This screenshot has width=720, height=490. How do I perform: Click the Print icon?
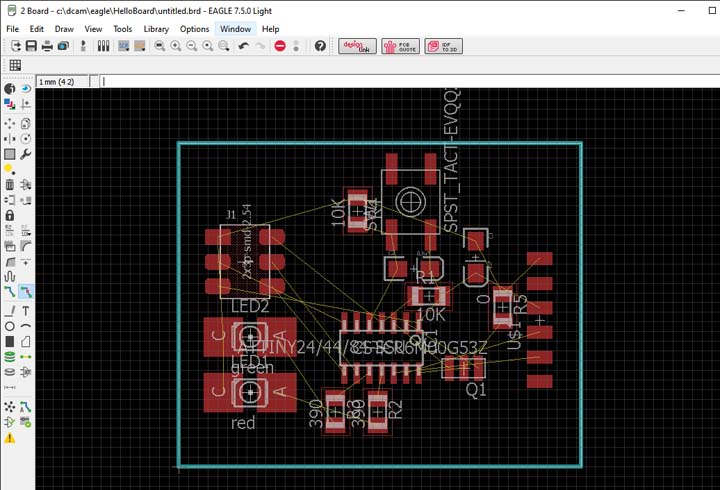47,46
